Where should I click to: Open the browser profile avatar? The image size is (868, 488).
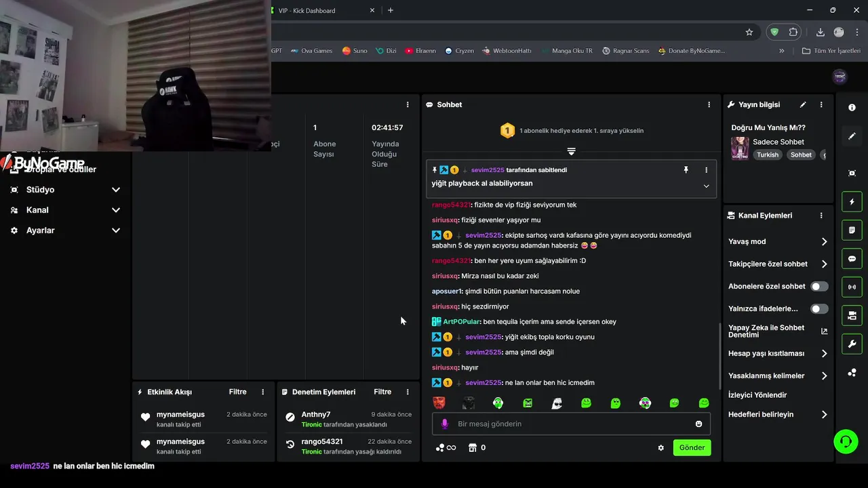839,32
